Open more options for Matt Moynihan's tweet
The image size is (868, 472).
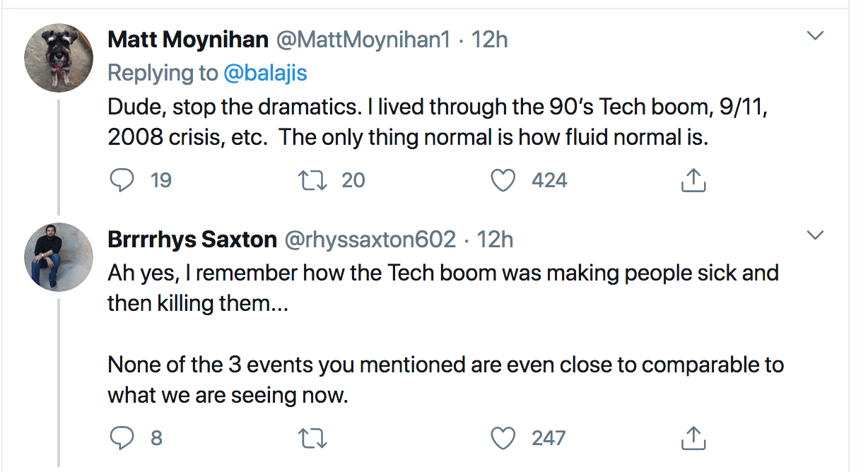pyautogui.click(x=816, y=36)
